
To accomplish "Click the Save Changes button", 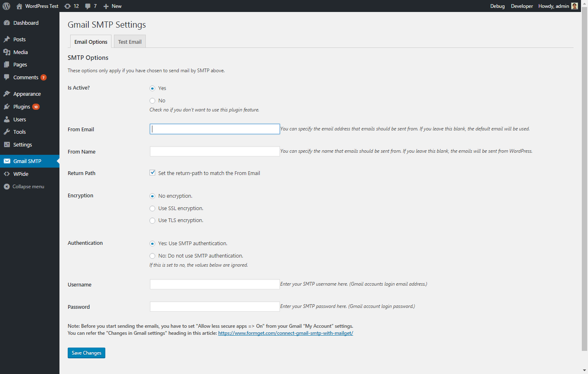I will 86,353.
